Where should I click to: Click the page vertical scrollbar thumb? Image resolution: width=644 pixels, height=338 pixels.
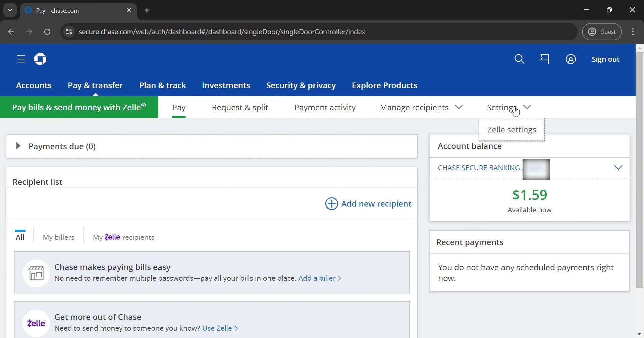point(640,170)
